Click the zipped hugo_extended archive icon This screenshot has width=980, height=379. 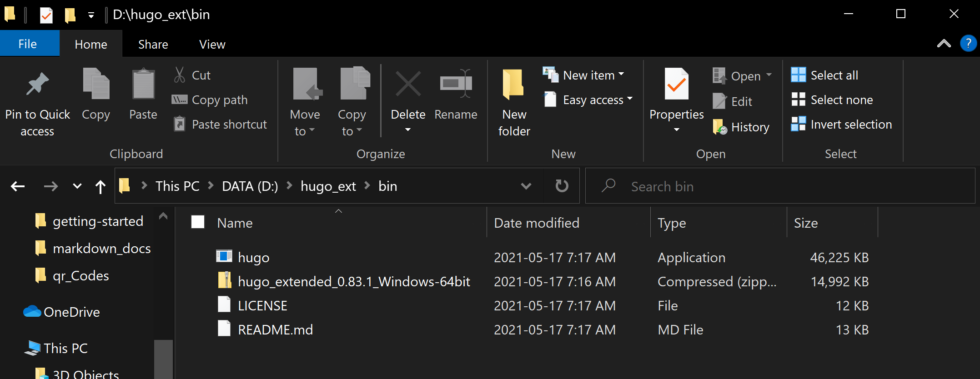click(x=224, y=281)
